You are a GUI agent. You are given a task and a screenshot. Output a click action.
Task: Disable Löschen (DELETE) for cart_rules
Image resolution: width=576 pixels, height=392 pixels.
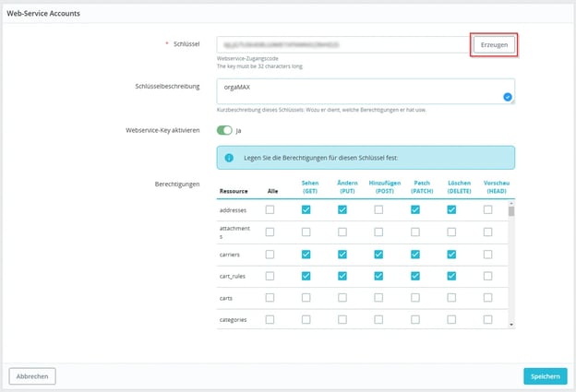point(451,276)
